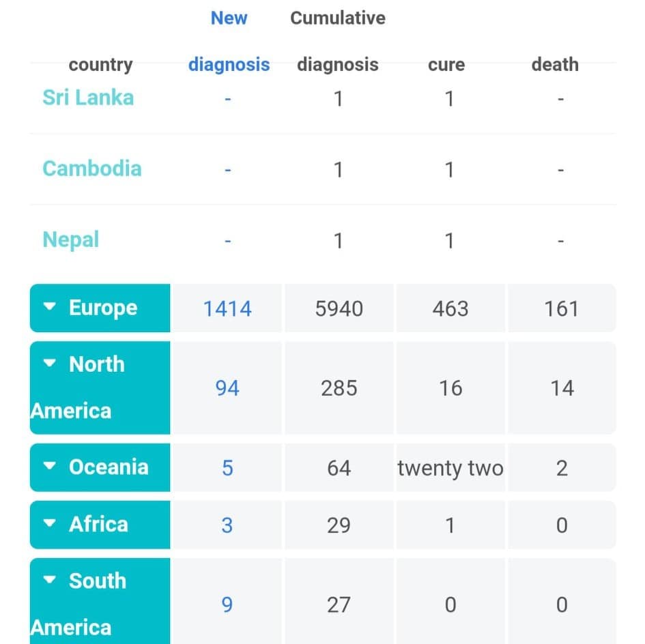Select the Nepal country link
The width and height of the screenshot is (645, 644).
71,239
